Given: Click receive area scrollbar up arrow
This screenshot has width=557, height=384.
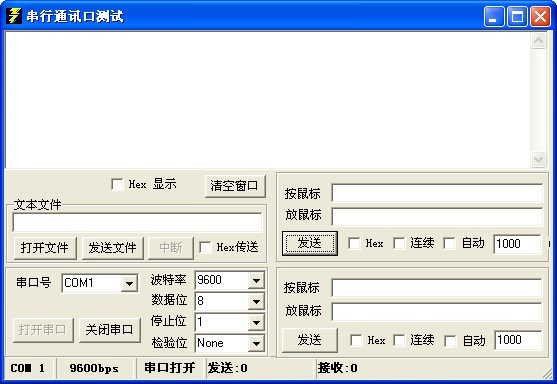Looking at the screenshot, I should pos(539,40).
